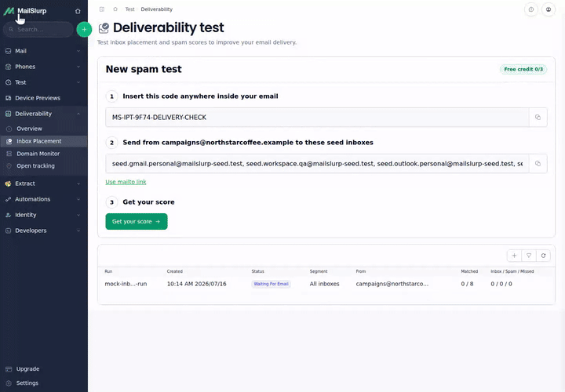Click the 0 / 8 Matched value
The image size is (565, 392).
point(468,284)
